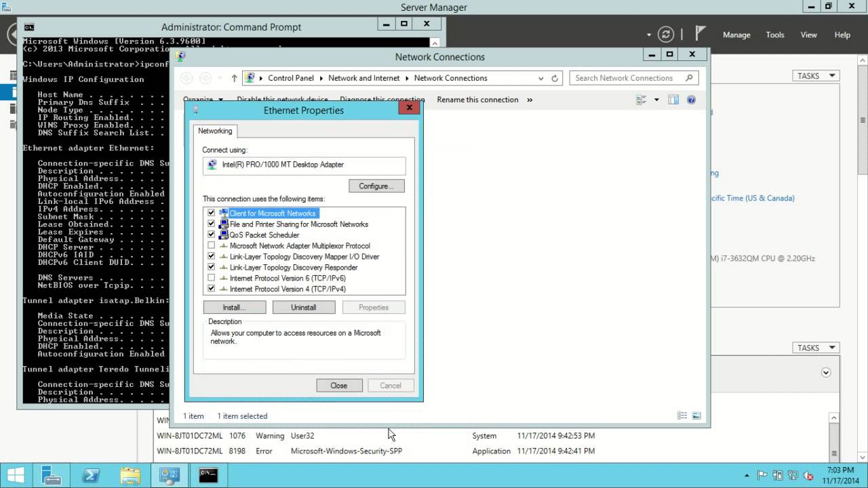
Task: Check Microsoft Network Adapter Multiplexor Protocol
Action: tap(212, 245)
